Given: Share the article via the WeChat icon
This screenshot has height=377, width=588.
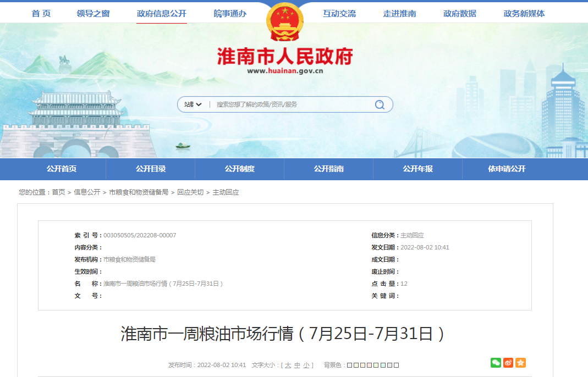Looking at the screenshot, I should 496,363.
